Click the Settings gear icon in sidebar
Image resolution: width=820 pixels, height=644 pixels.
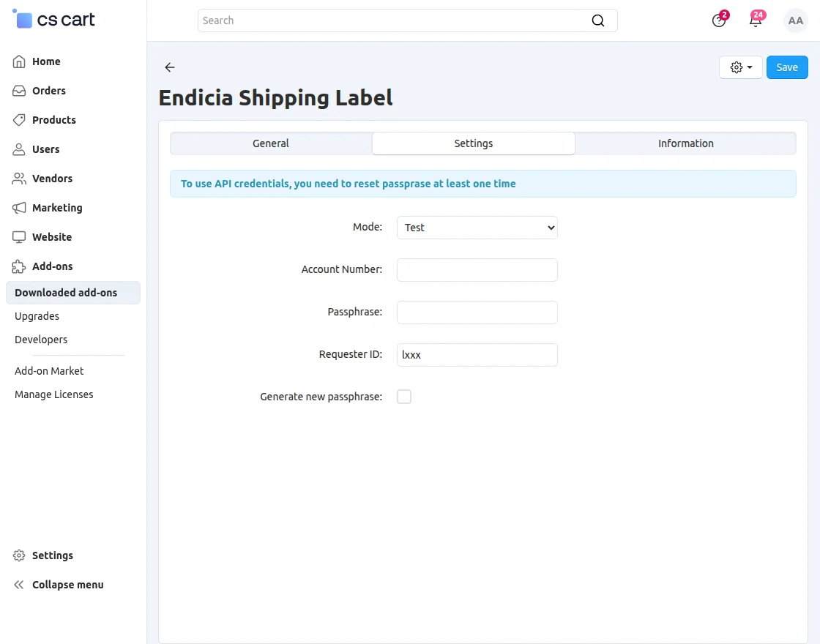[x=19, y=555]
